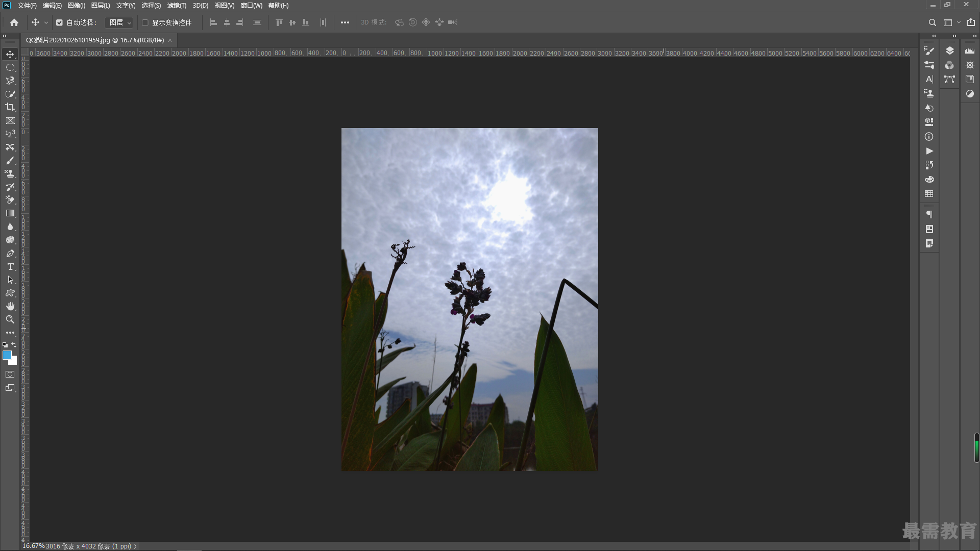Click the Search magnifier in options bar

[932, 22]
